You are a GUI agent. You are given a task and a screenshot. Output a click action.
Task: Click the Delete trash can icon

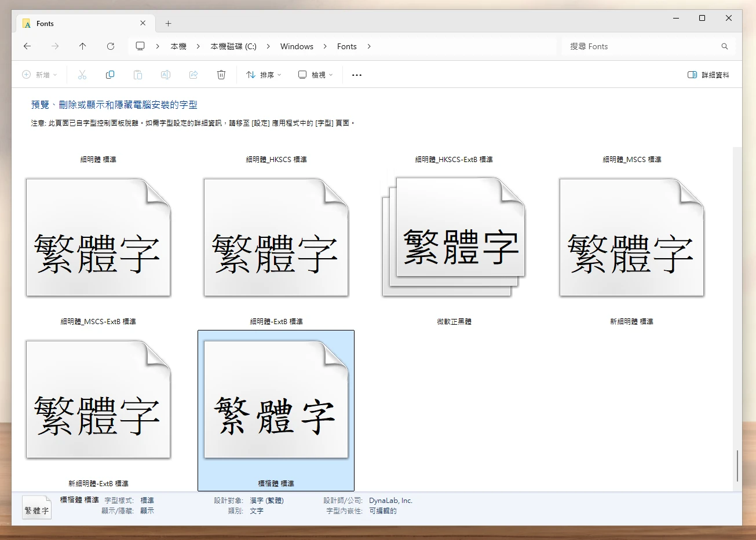point(221,75)
